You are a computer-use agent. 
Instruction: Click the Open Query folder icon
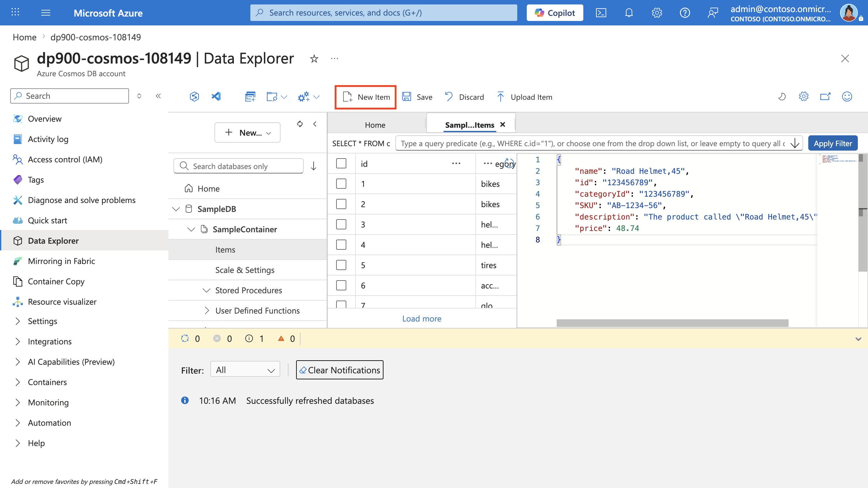pyautogui.click(x=272, y=97)
